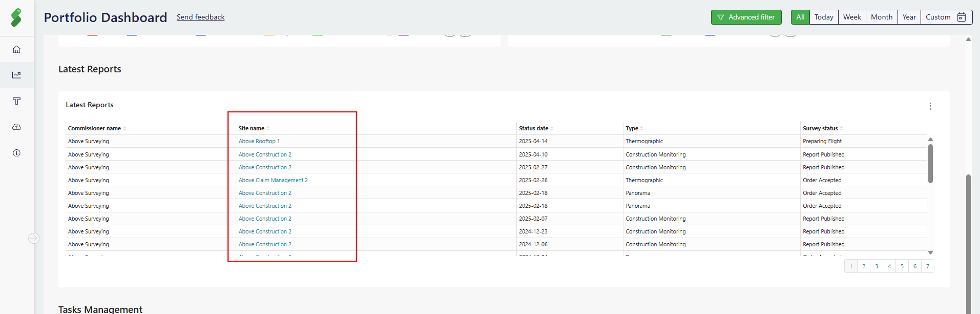Select the Year time range tab
Viewport: 980px width, 314px height.
(x=909, y=17)
